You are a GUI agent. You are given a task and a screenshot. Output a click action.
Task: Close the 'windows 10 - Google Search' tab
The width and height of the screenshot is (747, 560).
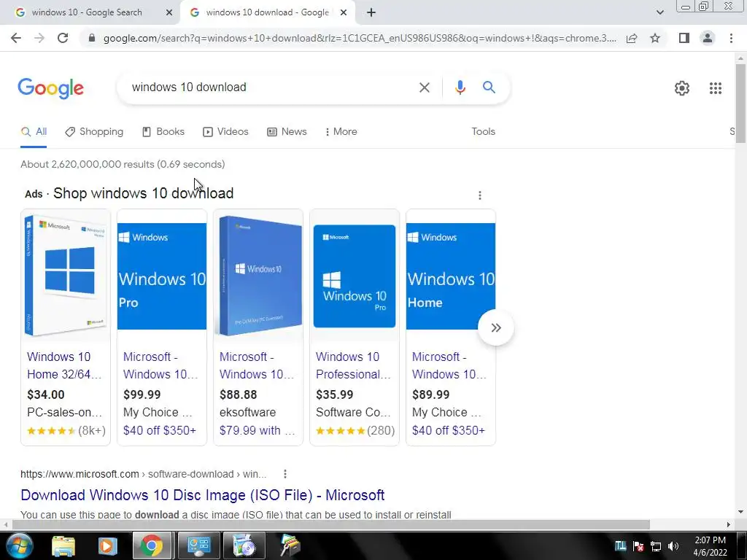coord(169,13)
